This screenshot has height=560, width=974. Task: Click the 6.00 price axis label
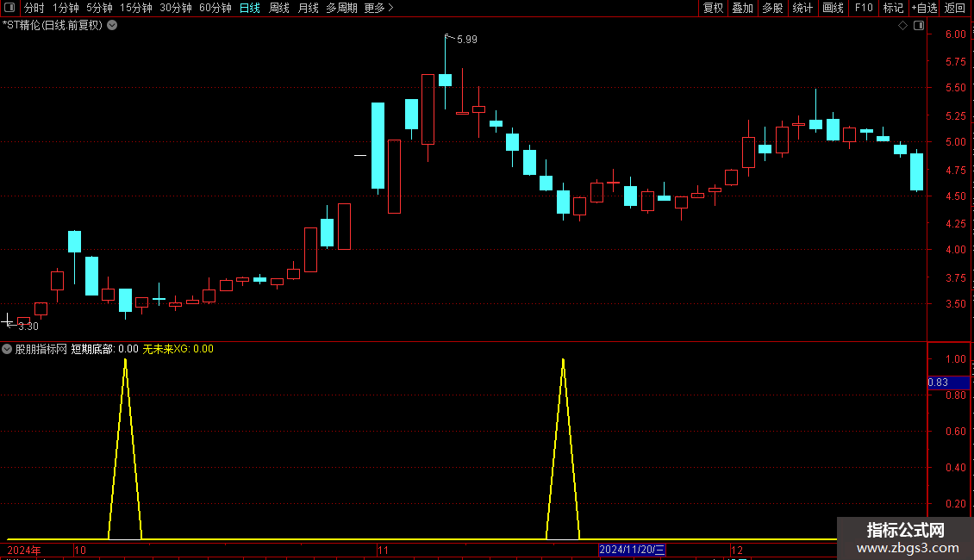[x=955, y=34]
